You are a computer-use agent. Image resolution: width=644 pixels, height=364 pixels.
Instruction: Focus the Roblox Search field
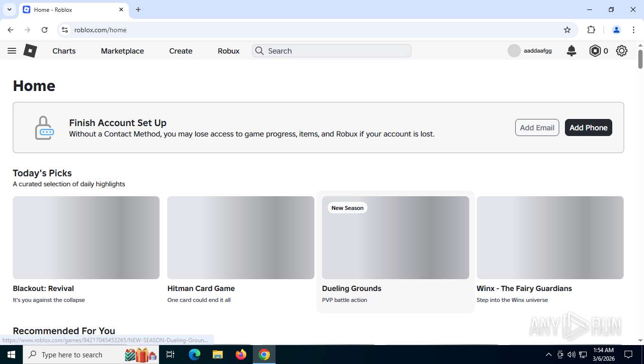(331, 51)
